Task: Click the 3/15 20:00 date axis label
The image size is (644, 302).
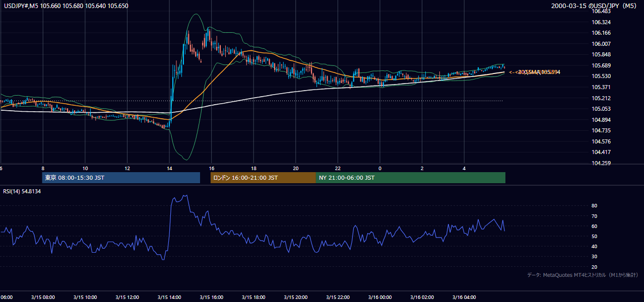Action: (296, 297)
